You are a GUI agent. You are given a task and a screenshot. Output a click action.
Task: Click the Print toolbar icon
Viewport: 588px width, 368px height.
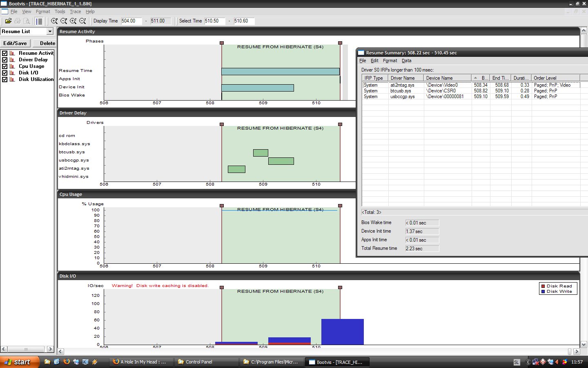[18, 21]
